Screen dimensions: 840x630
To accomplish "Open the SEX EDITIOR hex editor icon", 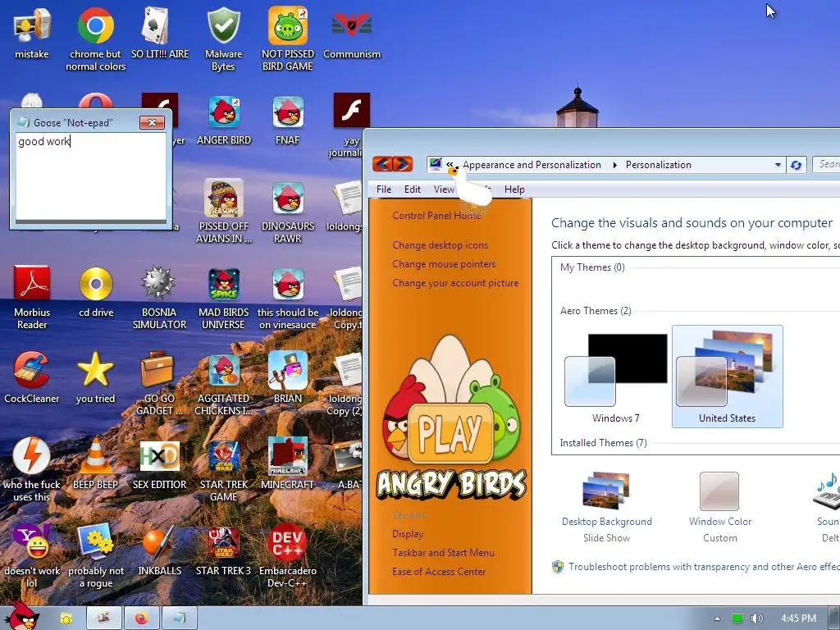I will coord(159,463).
